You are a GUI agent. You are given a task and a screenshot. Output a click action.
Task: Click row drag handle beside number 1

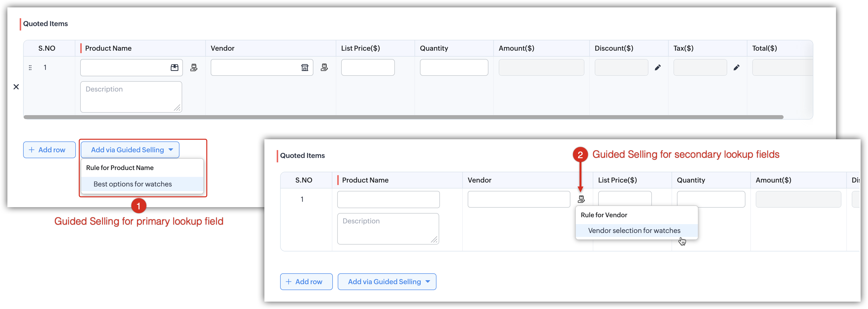30,68
